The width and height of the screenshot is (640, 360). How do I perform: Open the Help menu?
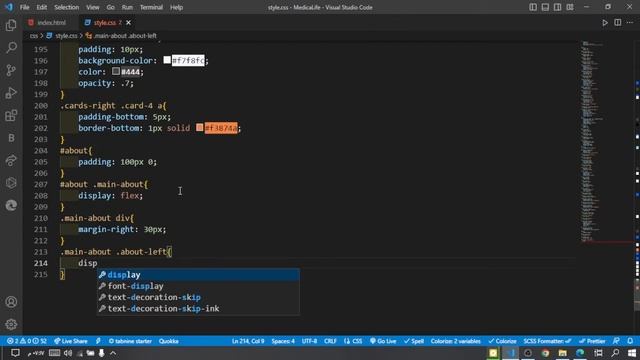[x=176, y=7]
